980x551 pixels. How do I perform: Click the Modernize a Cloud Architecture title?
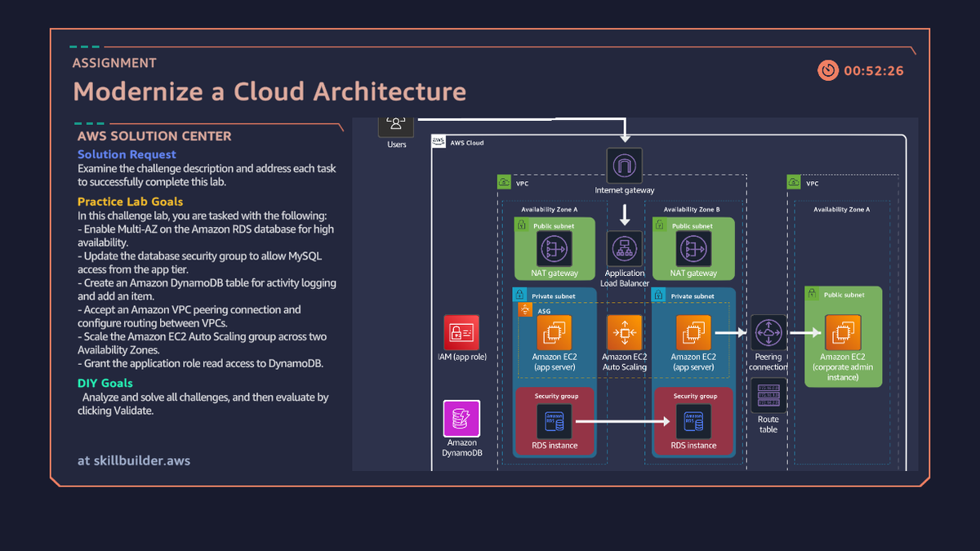(x=269, y=91)
